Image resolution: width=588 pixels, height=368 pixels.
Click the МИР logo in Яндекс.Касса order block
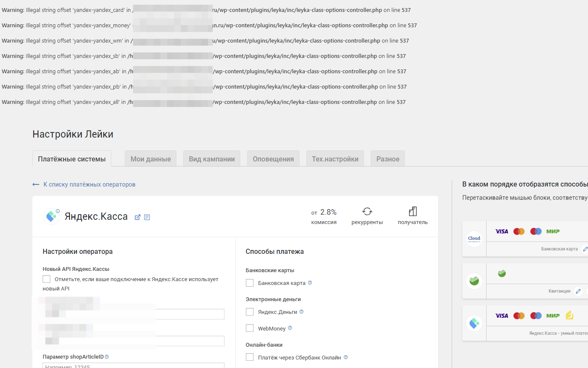click(553, 316)
